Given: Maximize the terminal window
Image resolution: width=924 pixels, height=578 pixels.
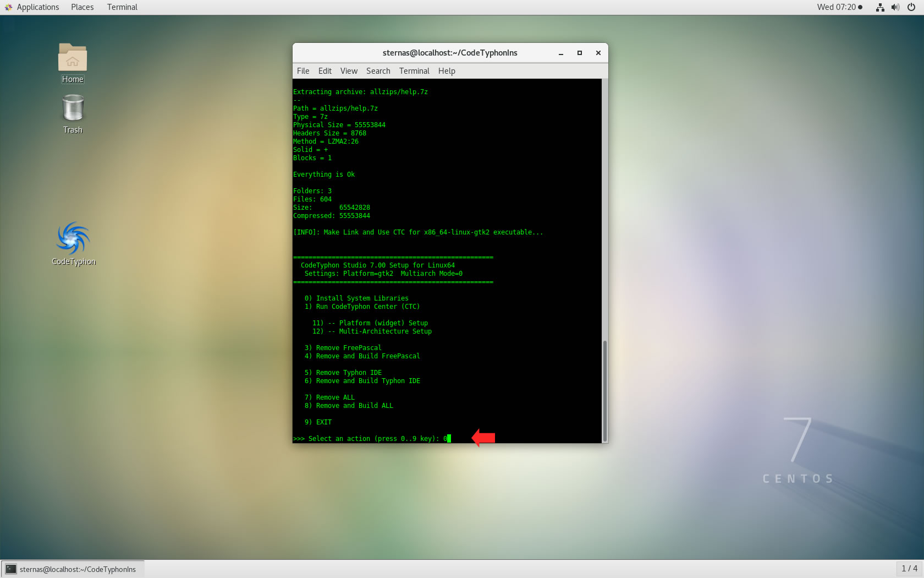Looking at the screenshot, I should tap(579, 53).
